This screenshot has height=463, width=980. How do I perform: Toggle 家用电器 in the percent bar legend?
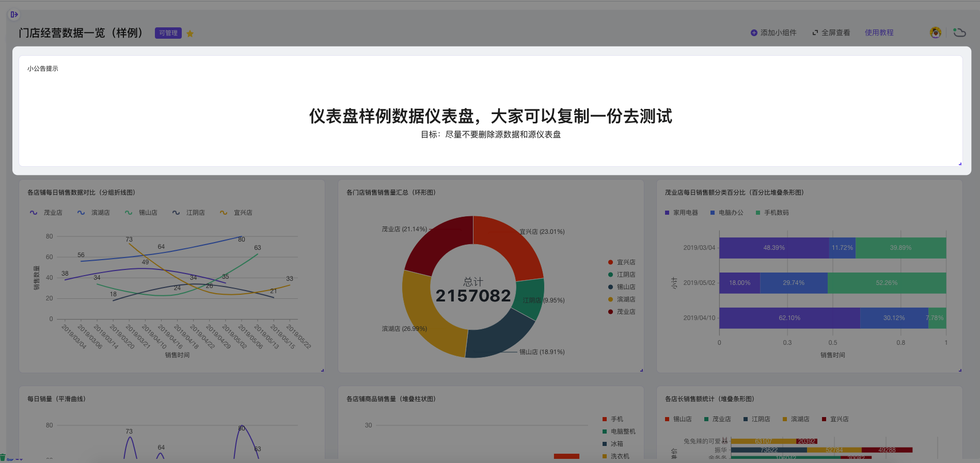(681, 213)
